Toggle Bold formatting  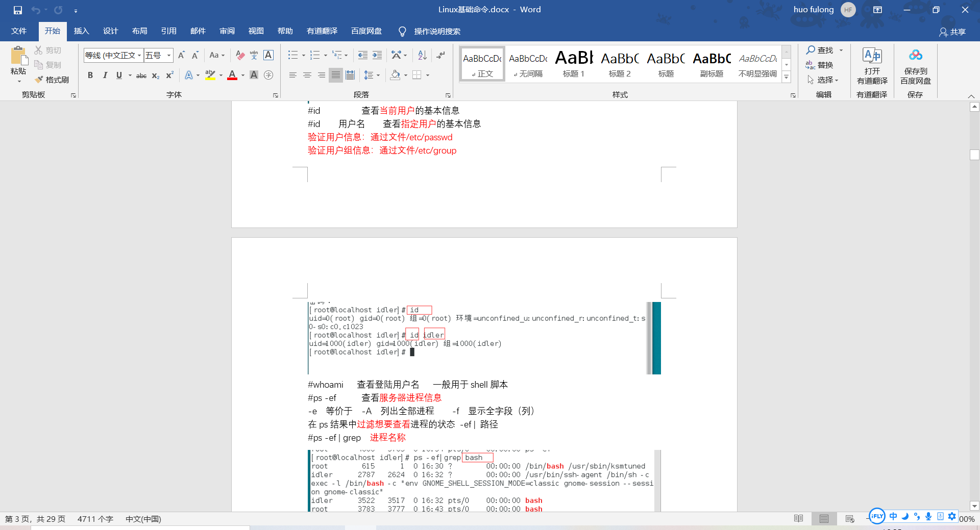tap(90, 75)
